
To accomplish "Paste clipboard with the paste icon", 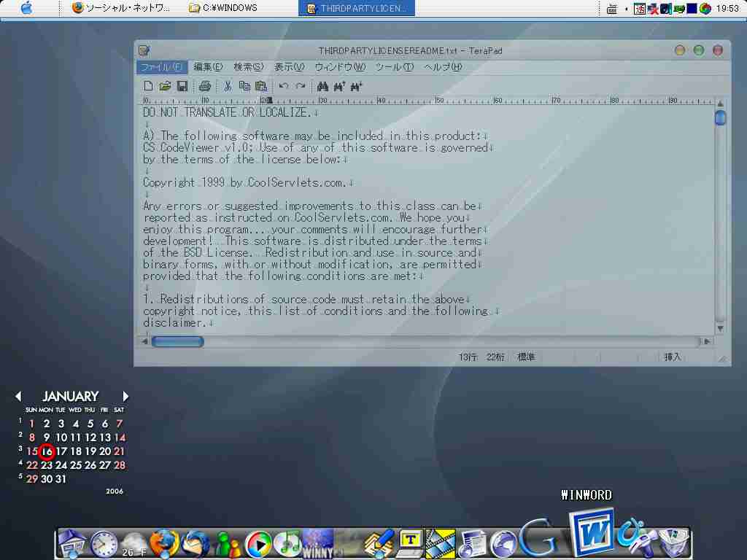I will [261, 86].
